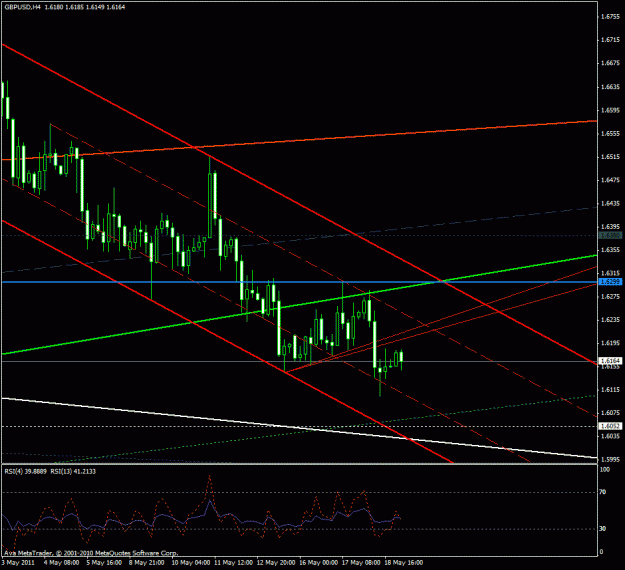Click the 12 May 20:00 time label
The image size is (625, 570).
click(276, 563)
